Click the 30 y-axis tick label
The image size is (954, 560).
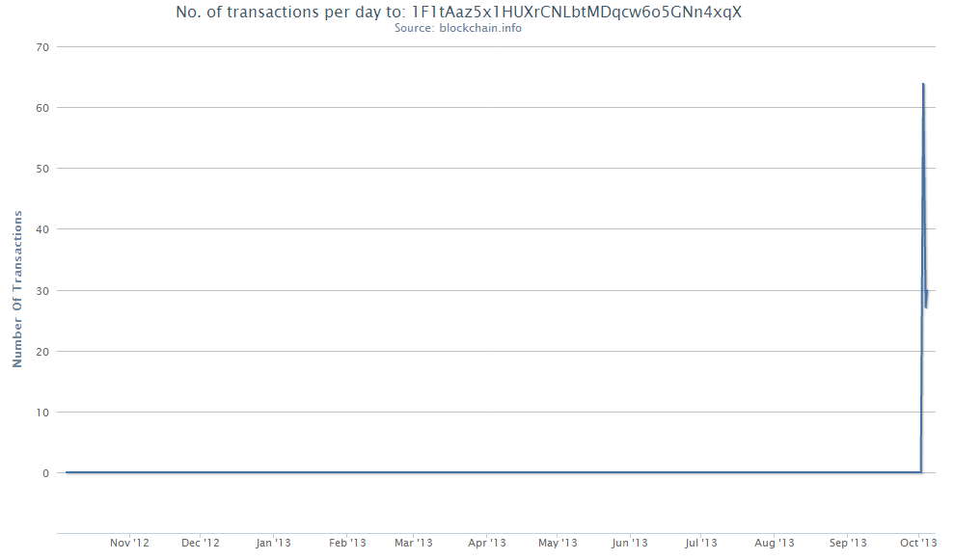42,291
